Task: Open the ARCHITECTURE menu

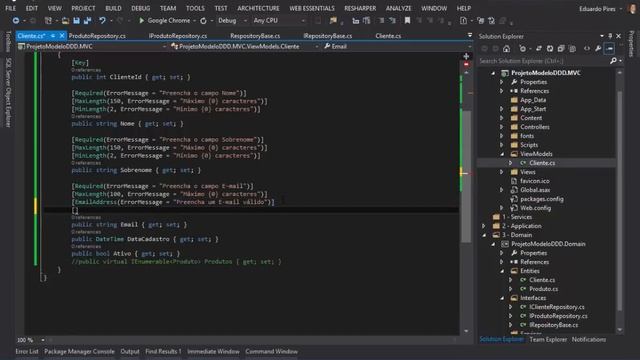Action: tap(258, 8)
